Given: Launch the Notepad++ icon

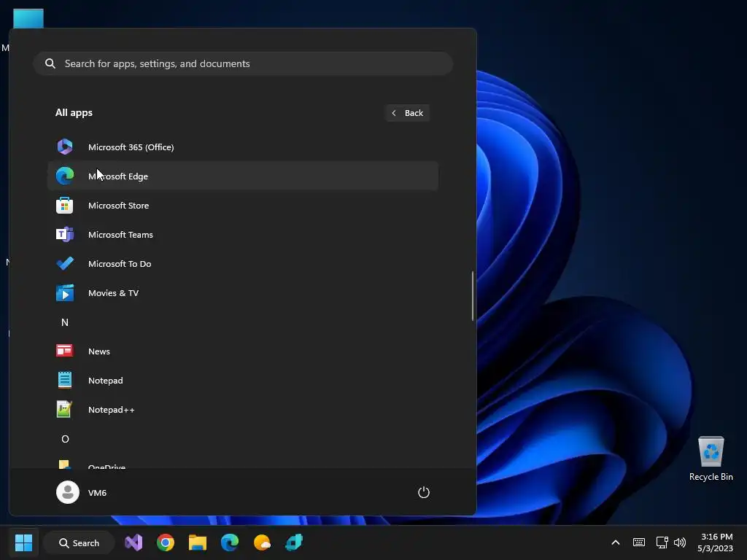Looking at the screenshot, I should [64, 409].
